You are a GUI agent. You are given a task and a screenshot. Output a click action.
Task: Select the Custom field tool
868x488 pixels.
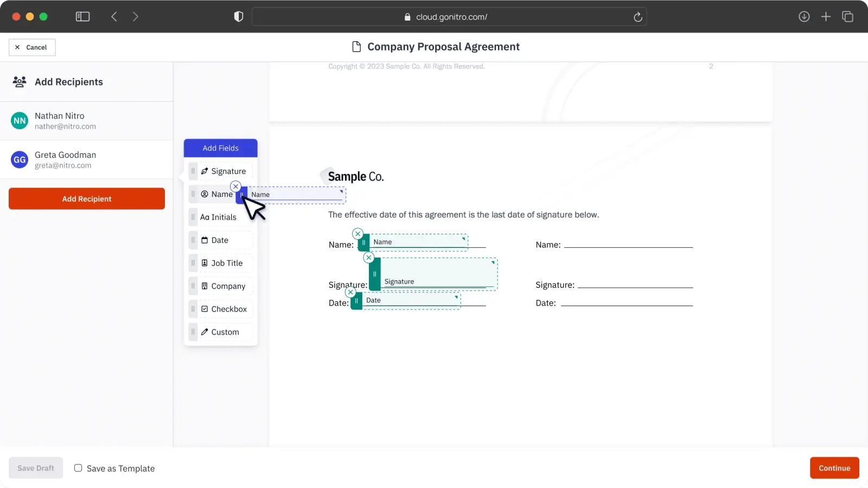(x=224, y=332)
